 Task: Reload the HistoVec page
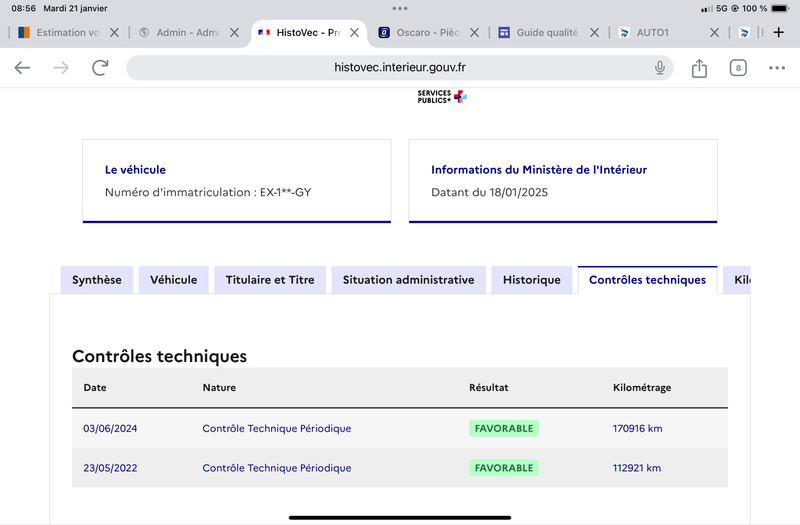(x=100, y=67)
